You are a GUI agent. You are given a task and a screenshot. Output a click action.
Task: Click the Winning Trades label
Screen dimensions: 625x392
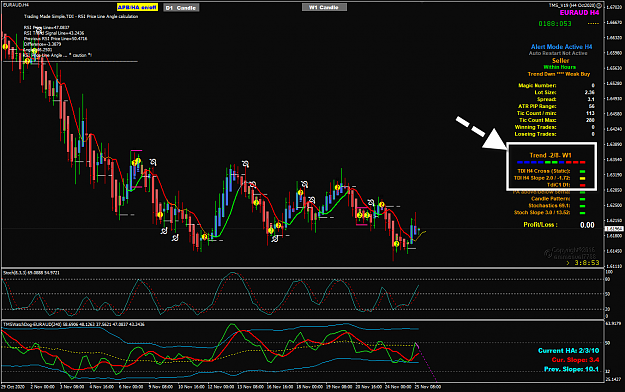535,127
